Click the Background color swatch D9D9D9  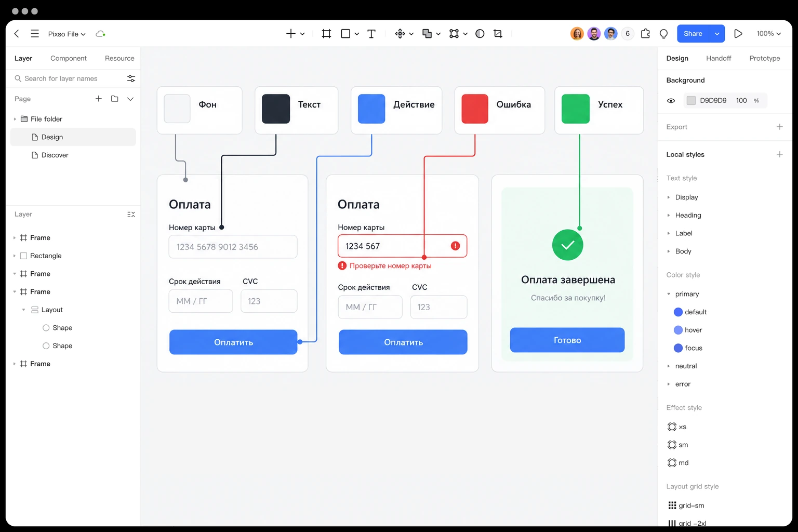[x=691, y=101]
